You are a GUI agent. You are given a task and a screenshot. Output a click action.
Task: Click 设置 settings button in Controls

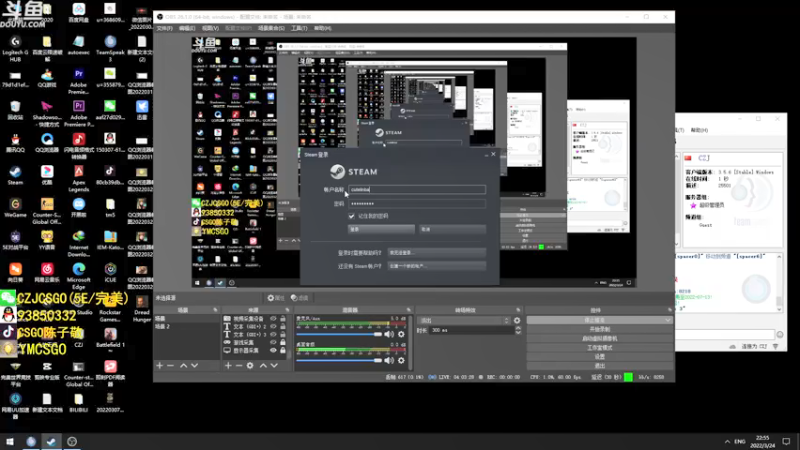click(x=599, y=357)
